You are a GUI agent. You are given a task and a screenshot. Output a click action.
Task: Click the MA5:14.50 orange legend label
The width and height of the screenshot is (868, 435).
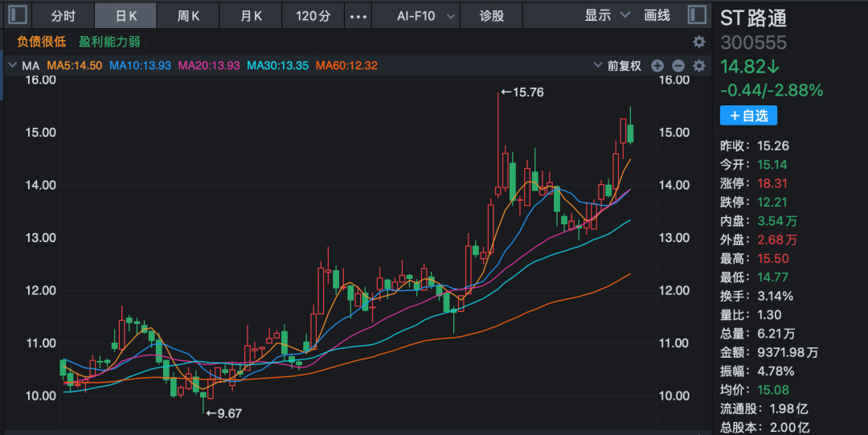pos(74,66)
